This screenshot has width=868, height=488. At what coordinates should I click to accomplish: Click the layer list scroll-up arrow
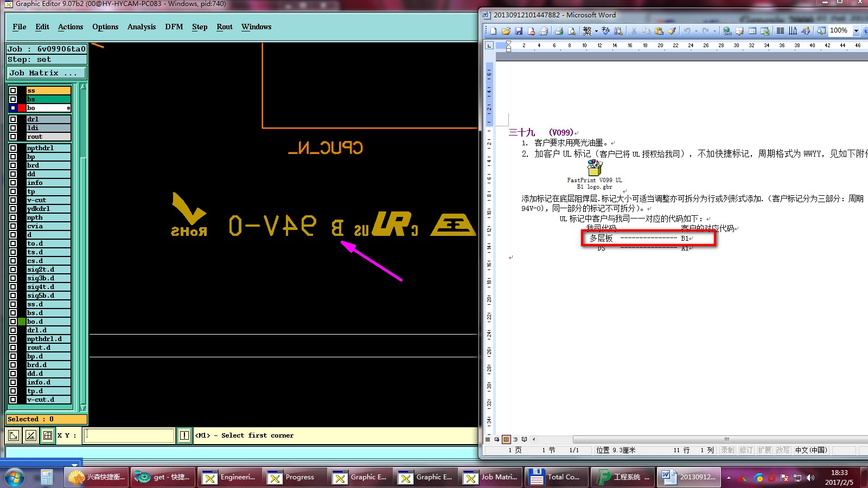tap(83, 87)
